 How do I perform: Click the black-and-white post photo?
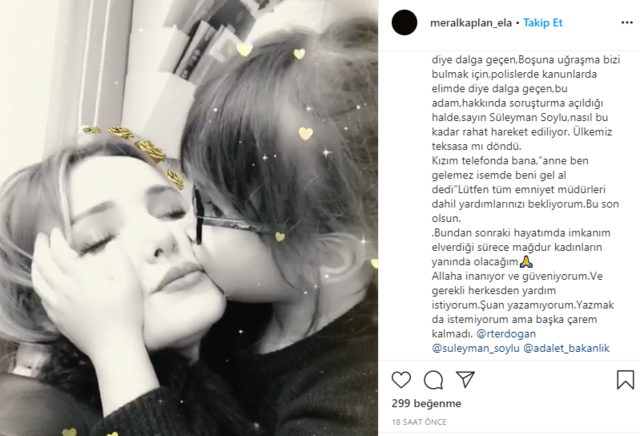click(x=189, y=218)
